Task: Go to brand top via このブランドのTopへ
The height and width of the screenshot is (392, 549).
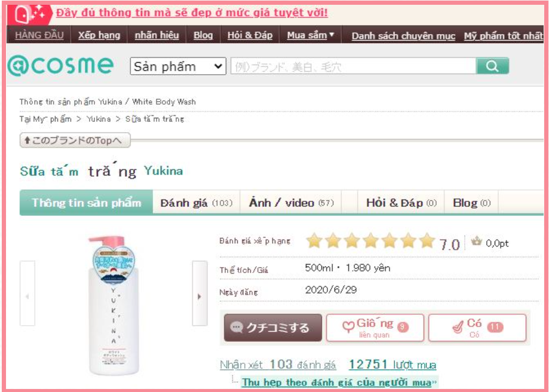Action: click(x=75, y=140)
